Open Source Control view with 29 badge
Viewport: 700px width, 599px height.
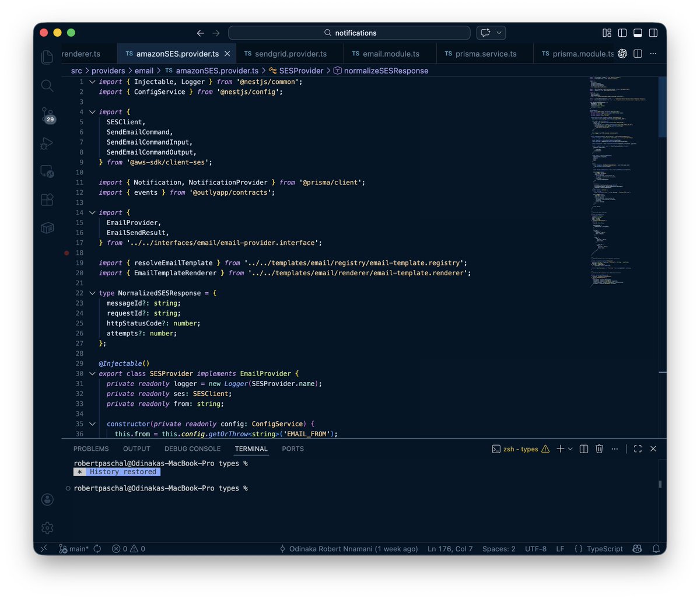47,115
